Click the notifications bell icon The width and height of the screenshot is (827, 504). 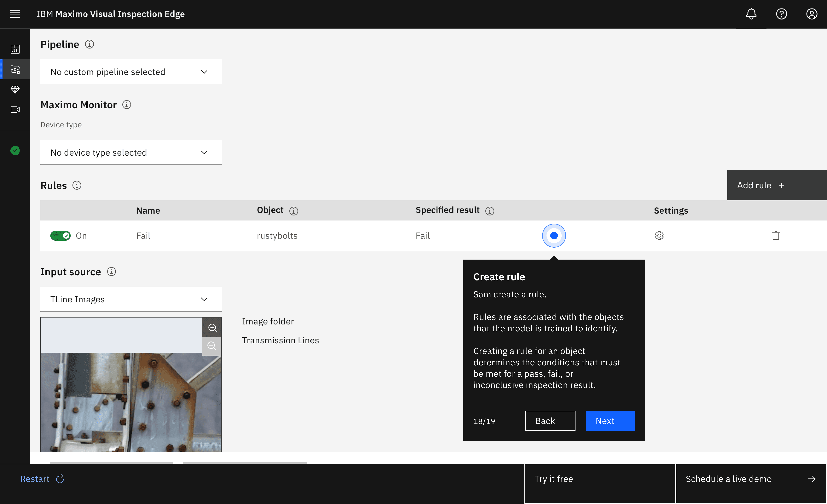coord(751,14)
